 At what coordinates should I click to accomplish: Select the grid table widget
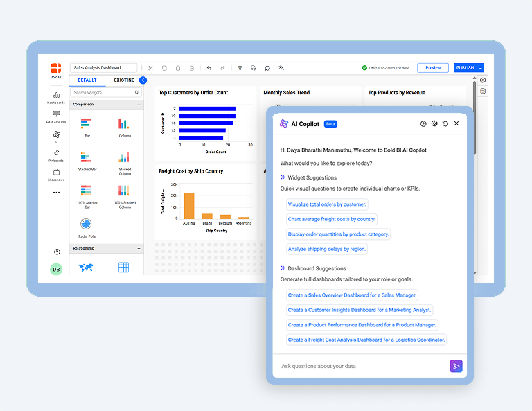point(123,268)
